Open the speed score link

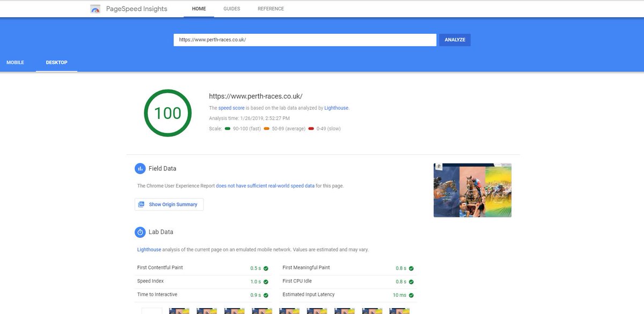(x=231, y=108)
